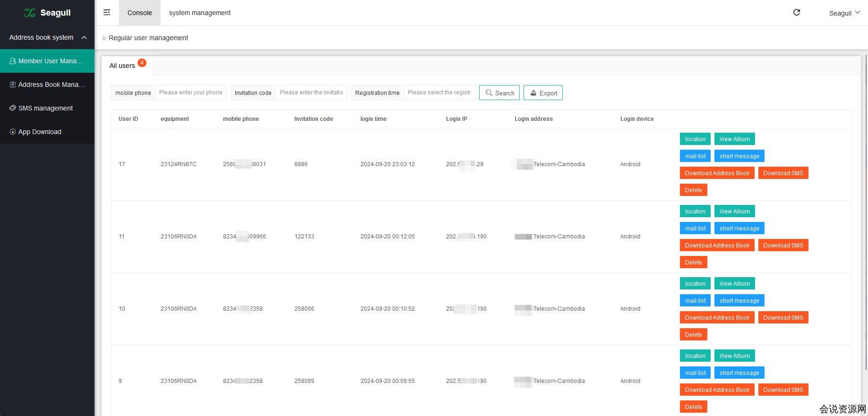Screen dimensions: 868x416
Task: Click the Seagull logo in the sidebar header
Action: [47, 13]
